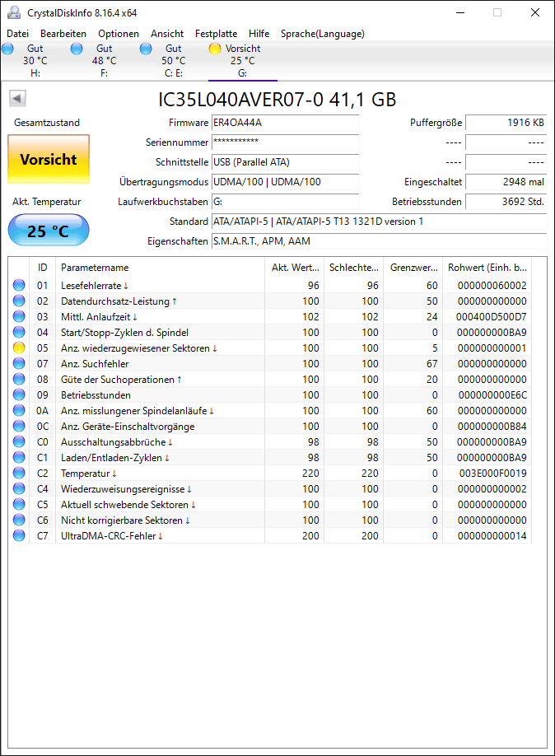Select the Vorsicht 25 °C G: disk tab
Image resolution: width=555 pixels, height=756 pixels.
click(x=243, y=61)
